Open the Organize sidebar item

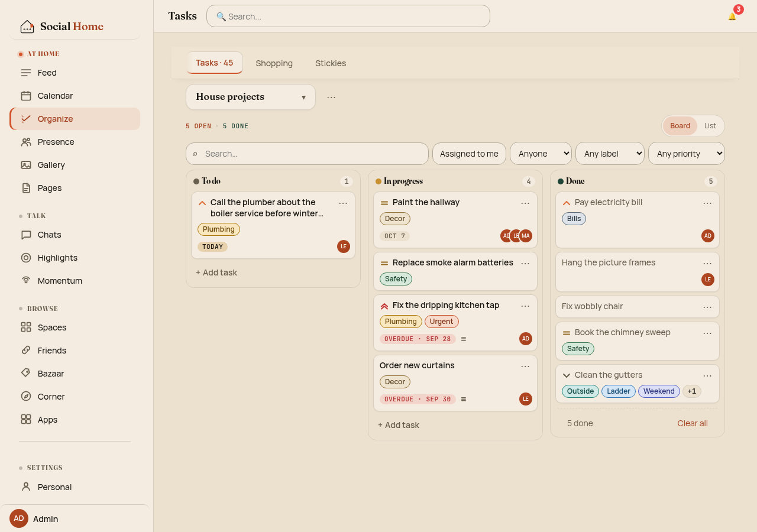click(x=75, y=119)
